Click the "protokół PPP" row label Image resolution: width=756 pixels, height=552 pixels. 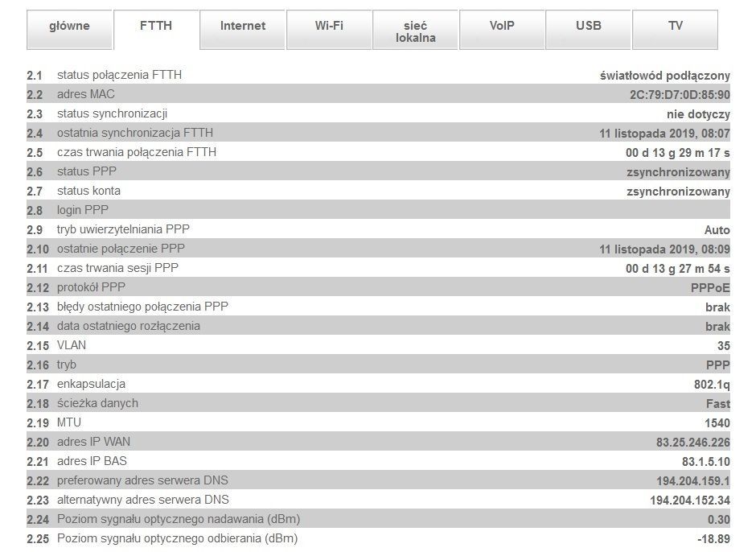click(x=91, y=287)
